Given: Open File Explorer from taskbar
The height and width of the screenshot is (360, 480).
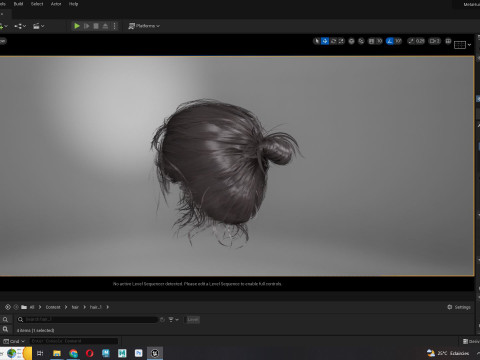Looking at the screenshot, I should pyautogui.click(x=57, y=353).
